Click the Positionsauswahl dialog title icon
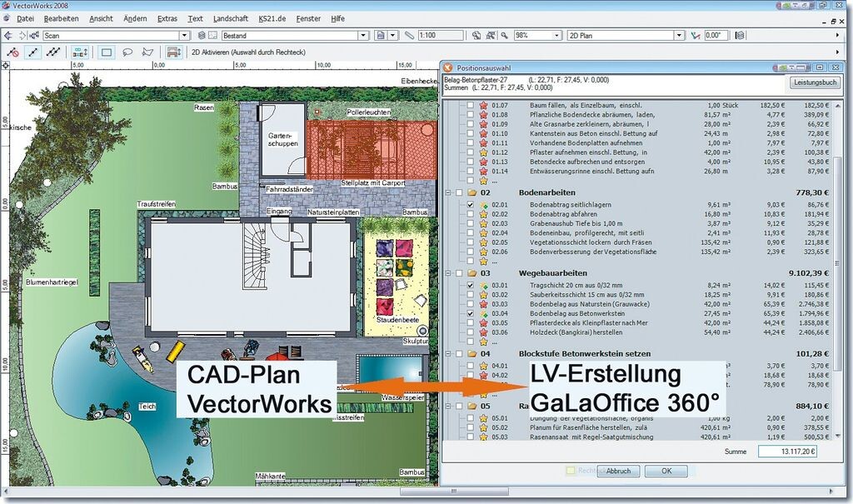The image size is (853, 504). point(447,68)
